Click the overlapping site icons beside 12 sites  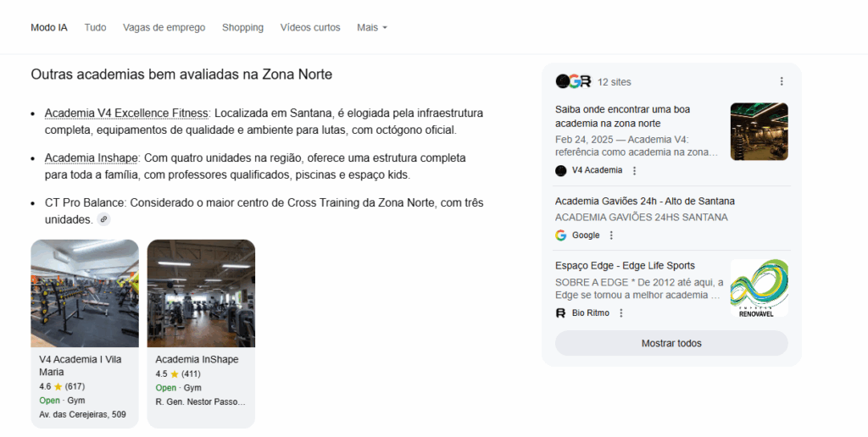[x=574, y=82]
